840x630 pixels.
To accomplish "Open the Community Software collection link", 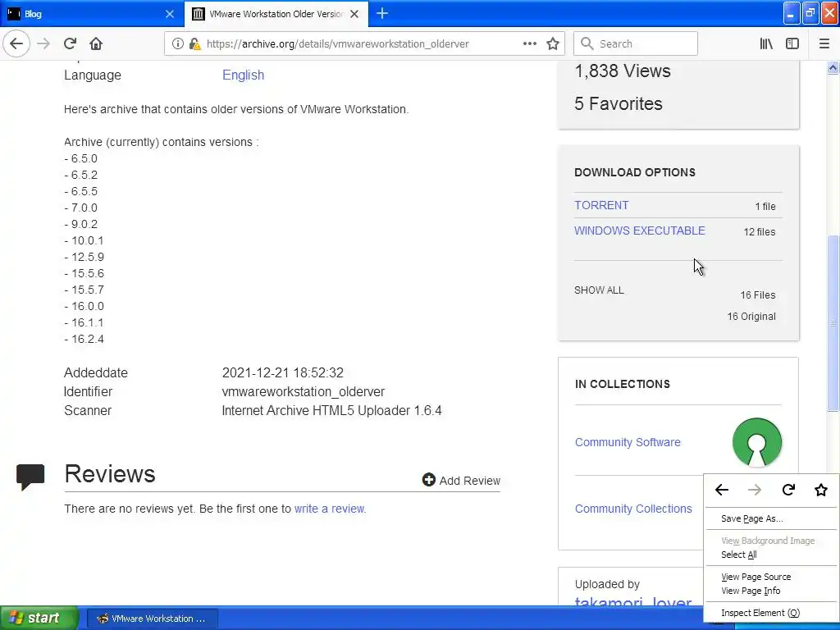I will click(x=628, y=442).
